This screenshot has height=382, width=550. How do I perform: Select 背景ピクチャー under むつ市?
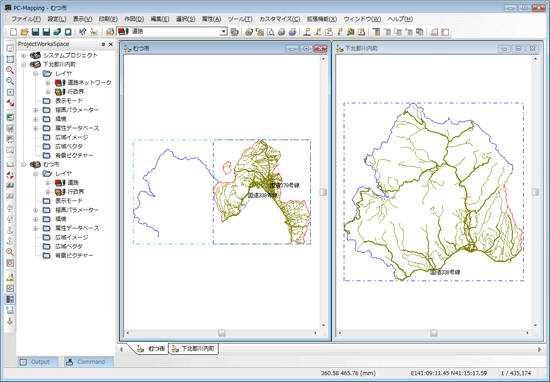tap(74, 256)
